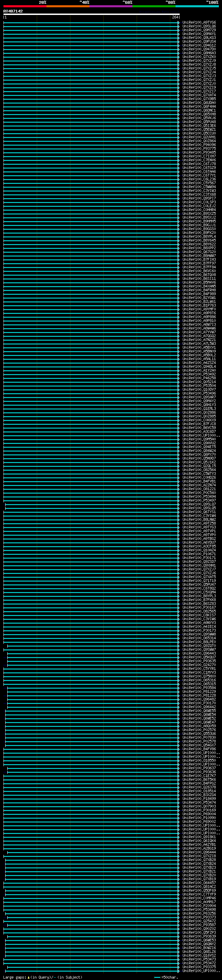Viewport: 222px width, 980px height.
Task: Select hit label UniRef100_Q9XHH1
Action: (199, 565)
